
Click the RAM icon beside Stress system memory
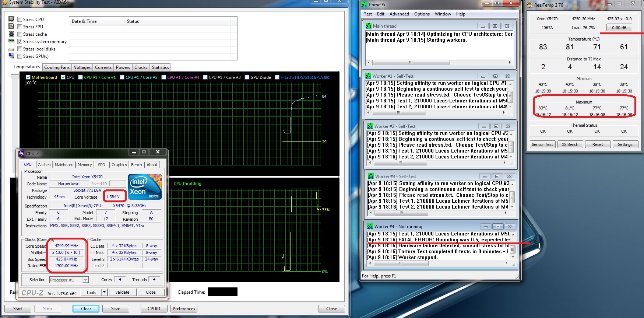[11, 41]
